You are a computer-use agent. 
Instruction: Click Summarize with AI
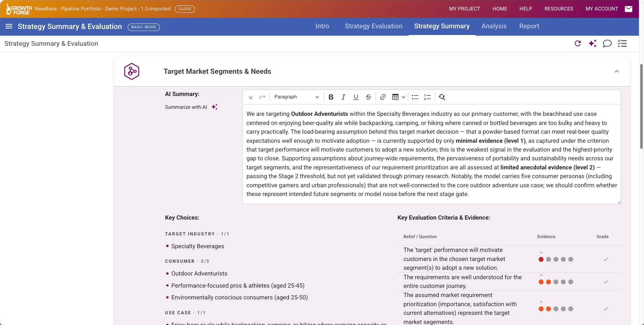186,107
